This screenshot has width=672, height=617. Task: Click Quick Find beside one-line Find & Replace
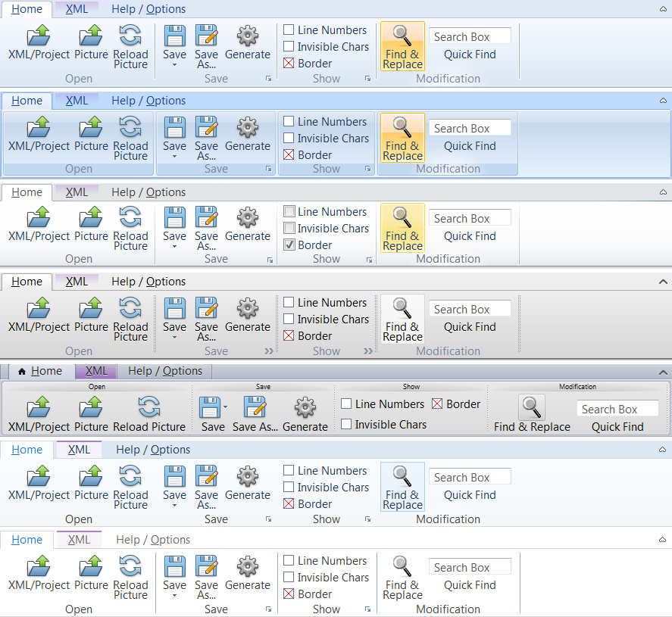point(617,427)
